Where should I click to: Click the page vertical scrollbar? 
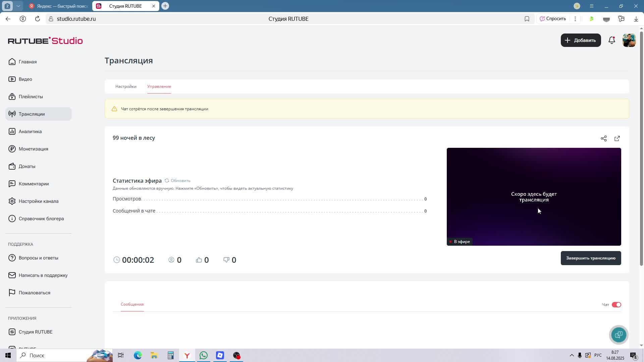(641, 147)
